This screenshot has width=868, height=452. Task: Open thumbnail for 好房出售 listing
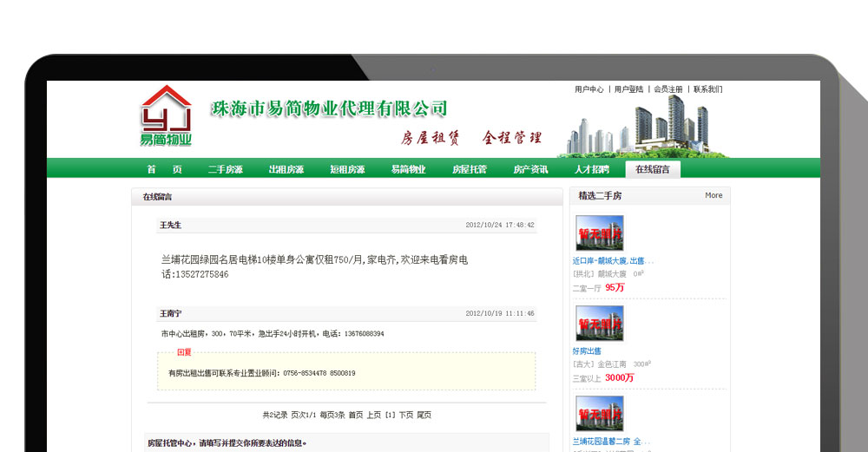[600, 324]
